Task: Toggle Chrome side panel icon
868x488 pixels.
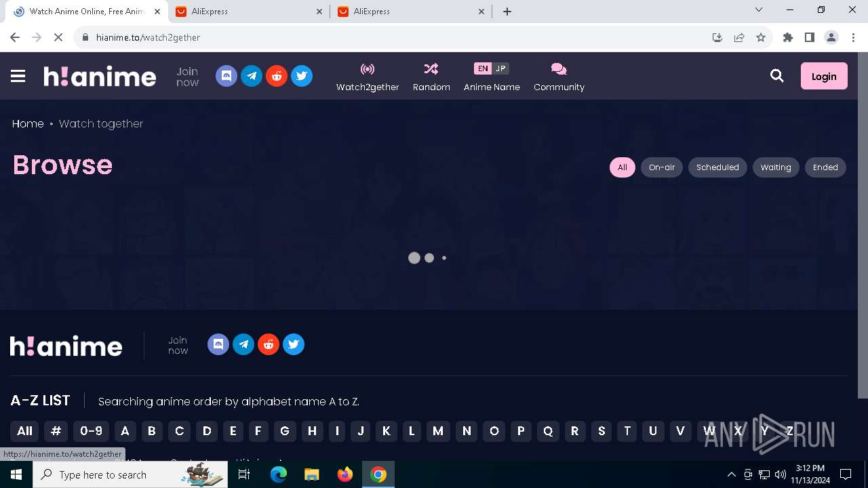Action: point(810,37)
